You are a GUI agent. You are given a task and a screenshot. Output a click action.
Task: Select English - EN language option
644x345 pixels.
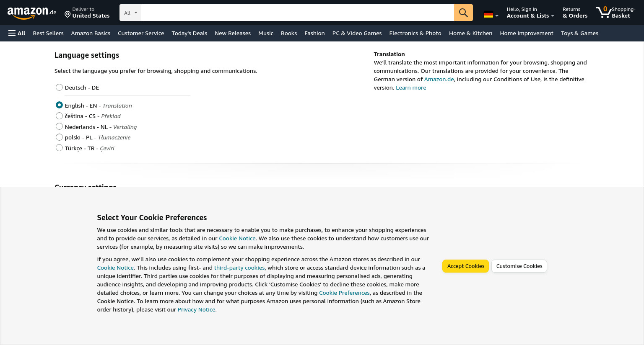(59, 105)
